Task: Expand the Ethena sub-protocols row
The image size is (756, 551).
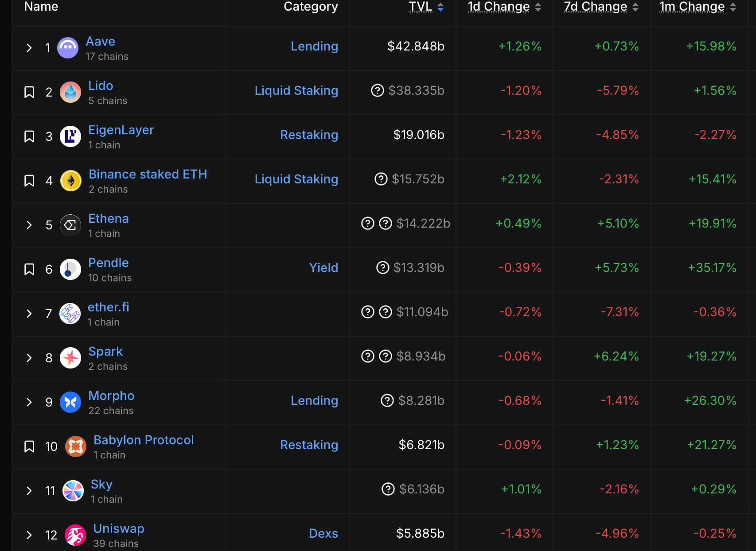Action: coord(29,225)
